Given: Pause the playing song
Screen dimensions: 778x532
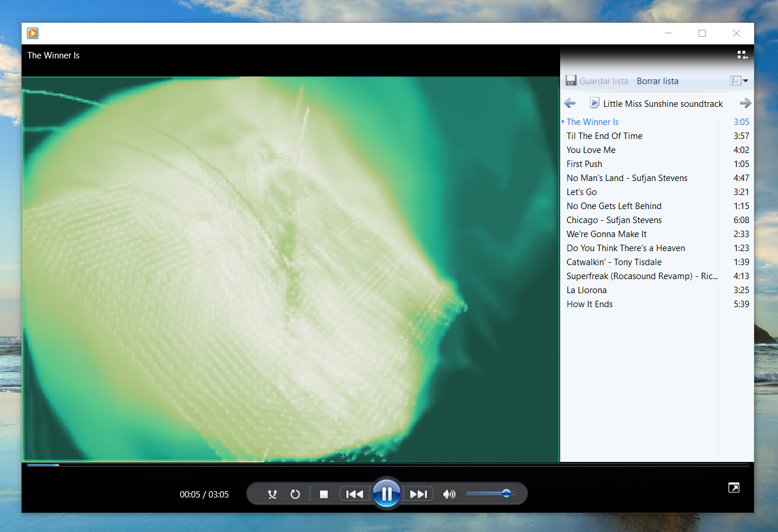Looking at the screenshot, I should click(x=386, y=494).
